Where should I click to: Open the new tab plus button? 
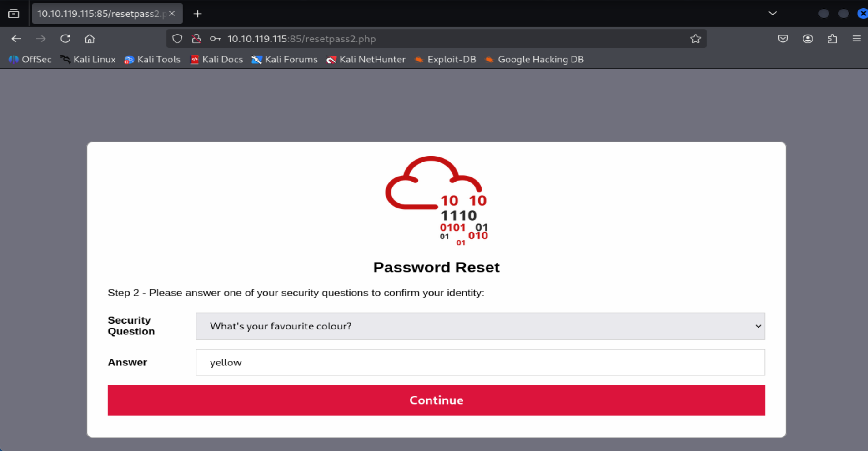coord(197,14)
